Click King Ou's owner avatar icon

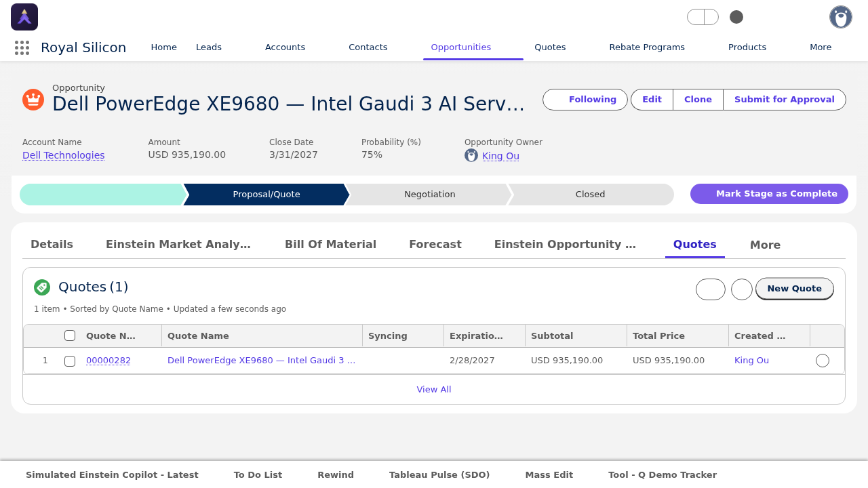point(471,155)
